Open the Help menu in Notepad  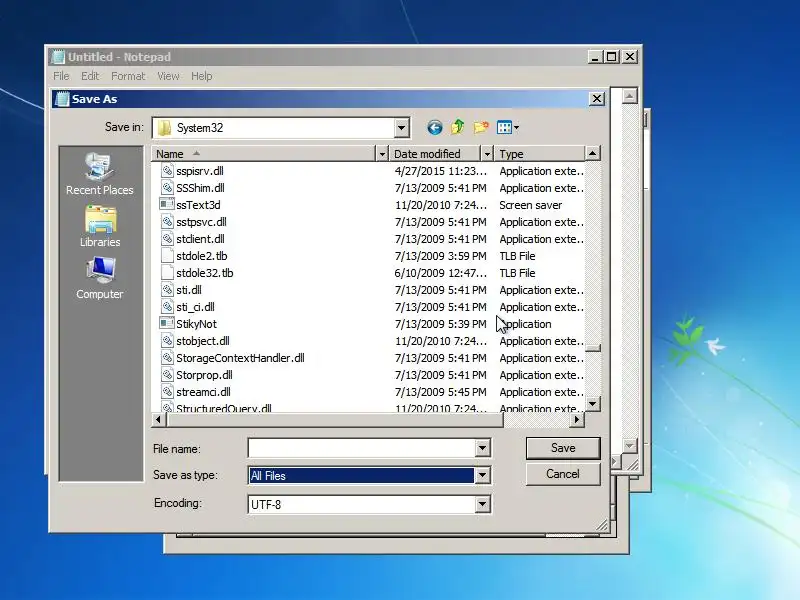[x=202, y=76]
